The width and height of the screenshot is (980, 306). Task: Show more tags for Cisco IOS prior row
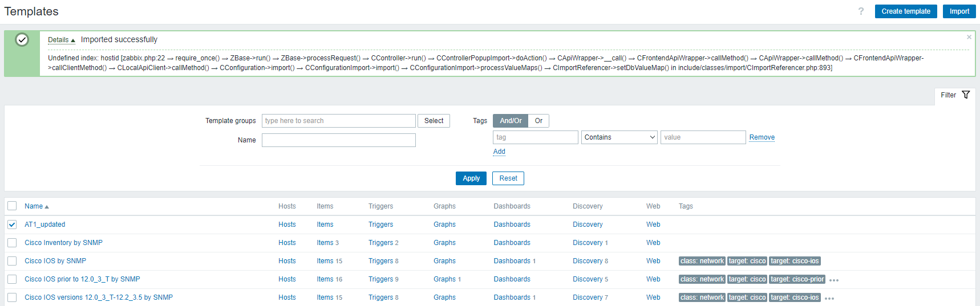click(834, 280)
